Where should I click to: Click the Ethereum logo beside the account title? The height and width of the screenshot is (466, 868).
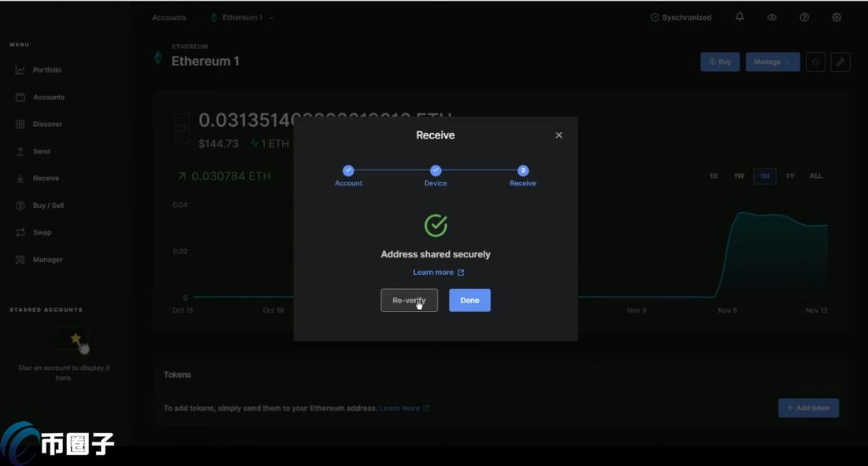158,57
